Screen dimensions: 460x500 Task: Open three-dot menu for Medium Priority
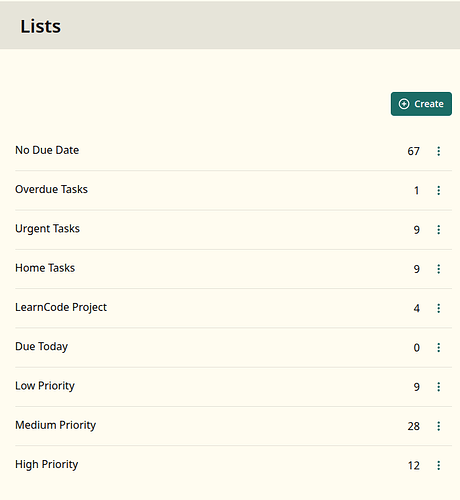click(439, 426)
